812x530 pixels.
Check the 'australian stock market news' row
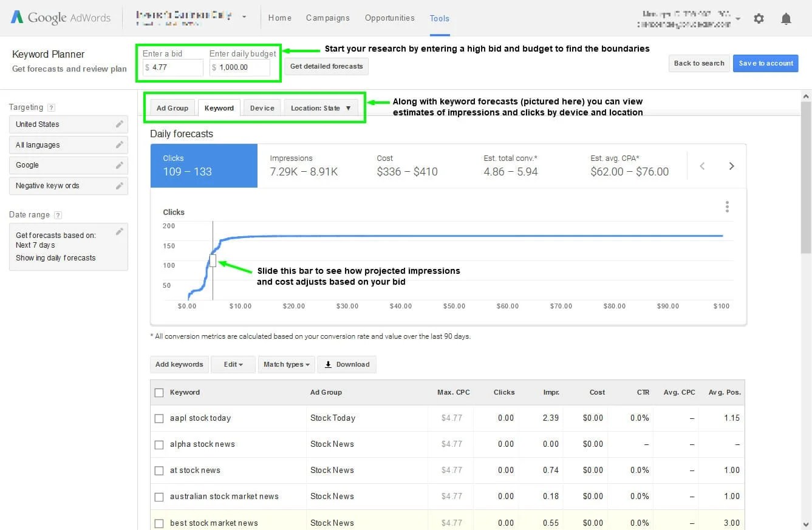coord(159,497)
